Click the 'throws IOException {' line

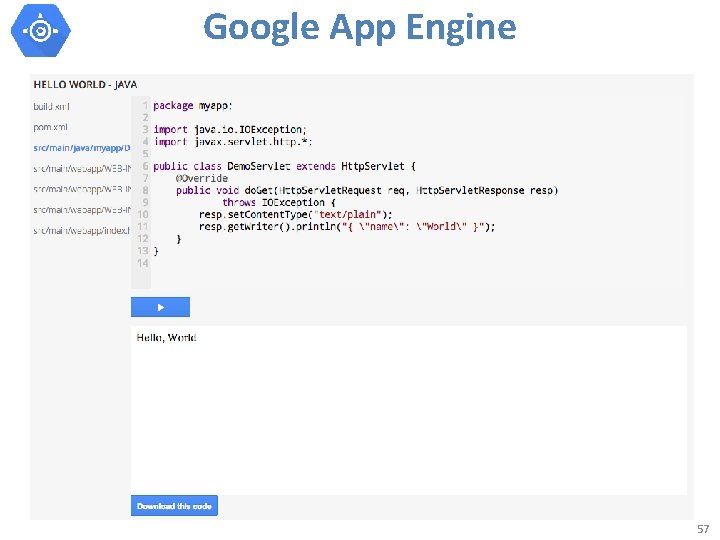tap(279, 202)
